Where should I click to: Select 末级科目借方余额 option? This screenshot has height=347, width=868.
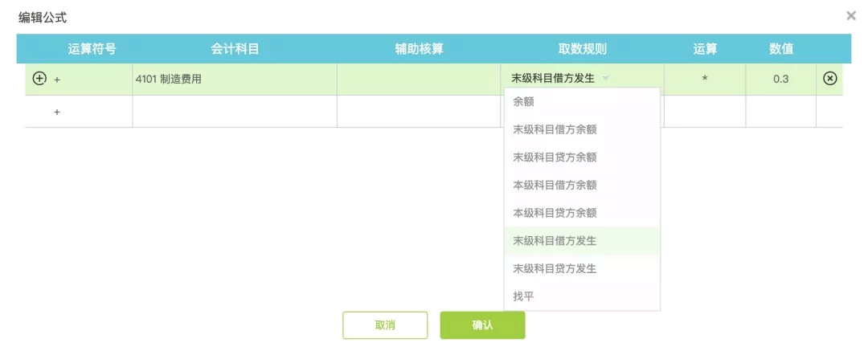coord(582,129)
